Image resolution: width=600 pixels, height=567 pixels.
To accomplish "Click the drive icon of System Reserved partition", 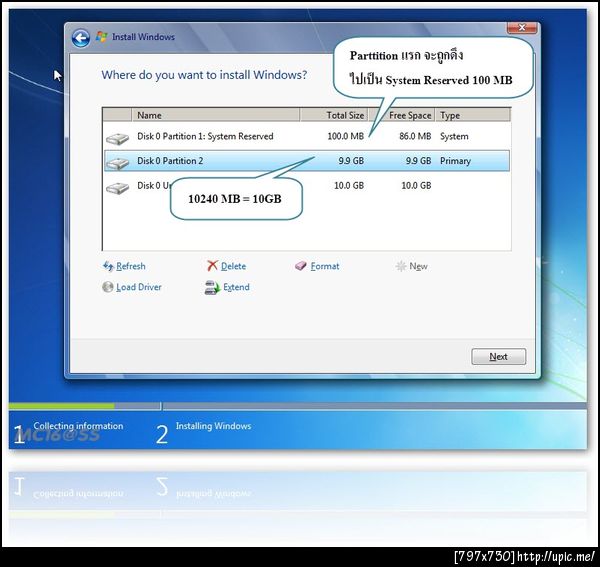I will (117, 138).
